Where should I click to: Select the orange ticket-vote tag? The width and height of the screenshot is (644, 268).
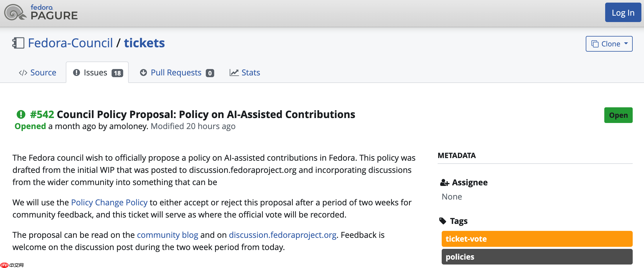pos(537,239)
